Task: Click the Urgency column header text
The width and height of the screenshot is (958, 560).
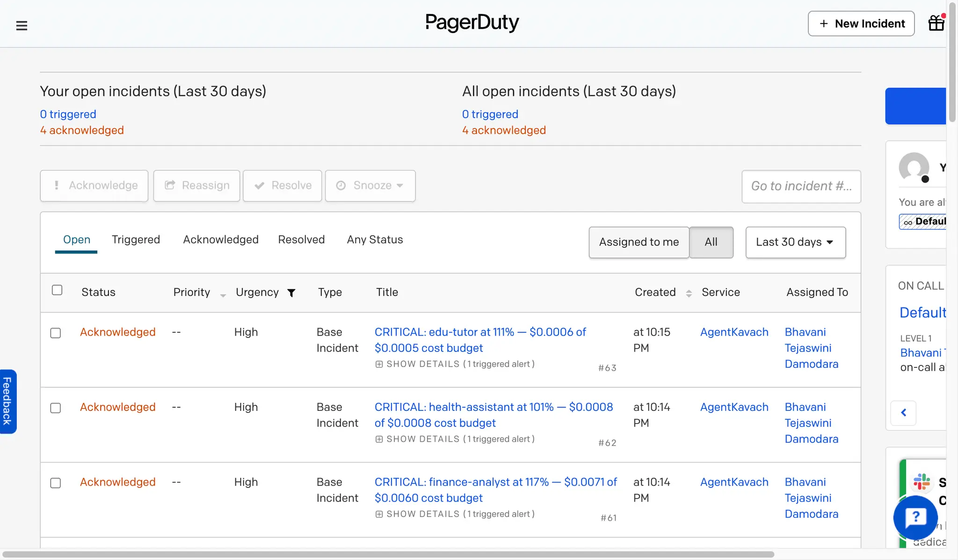Action: click(x=257, y=292)
